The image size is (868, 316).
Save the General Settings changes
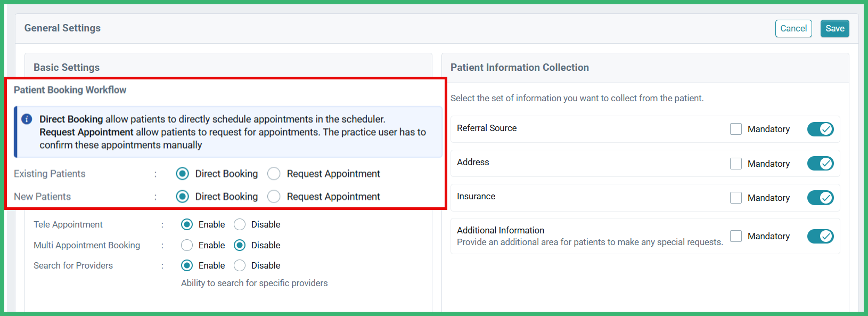[834, 28]
